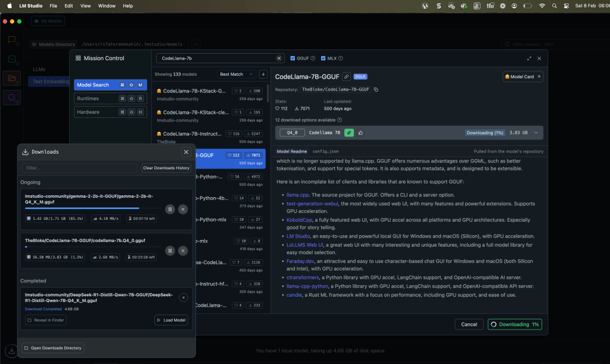Screen dimensions: 610x364
Task: Open the Window menu
Action: (107, 6)
